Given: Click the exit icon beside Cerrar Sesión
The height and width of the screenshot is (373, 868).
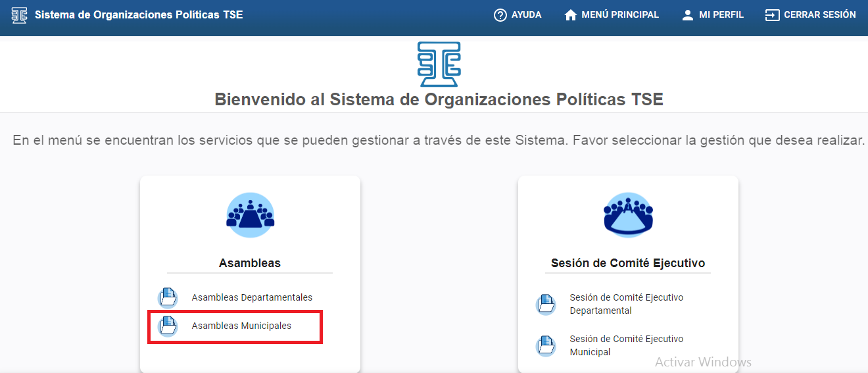Looking at the screenshot, I should [x=772, y=14].
